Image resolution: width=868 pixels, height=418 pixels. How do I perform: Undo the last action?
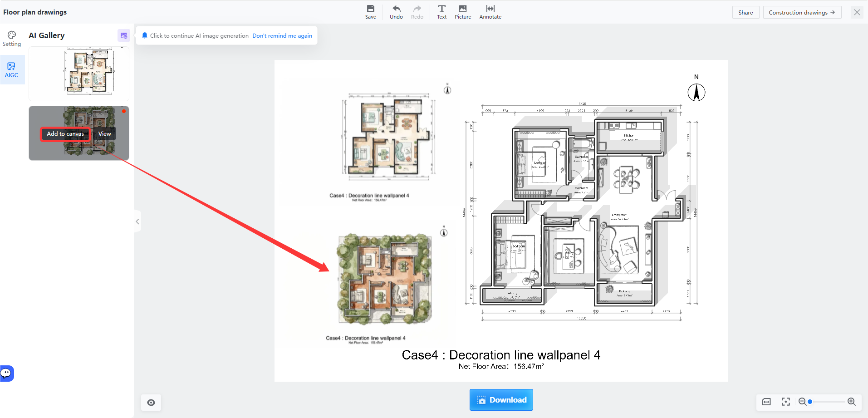click(x=396, y=12)
